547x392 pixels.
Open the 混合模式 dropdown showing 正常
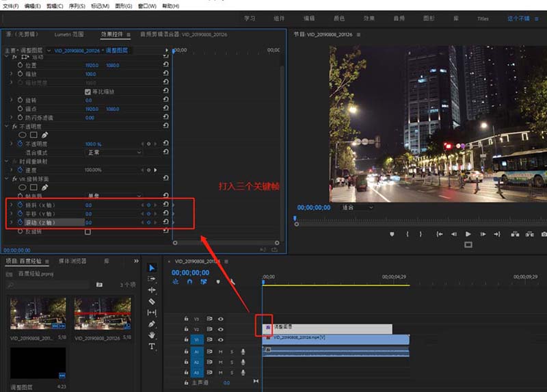point(113,153)
